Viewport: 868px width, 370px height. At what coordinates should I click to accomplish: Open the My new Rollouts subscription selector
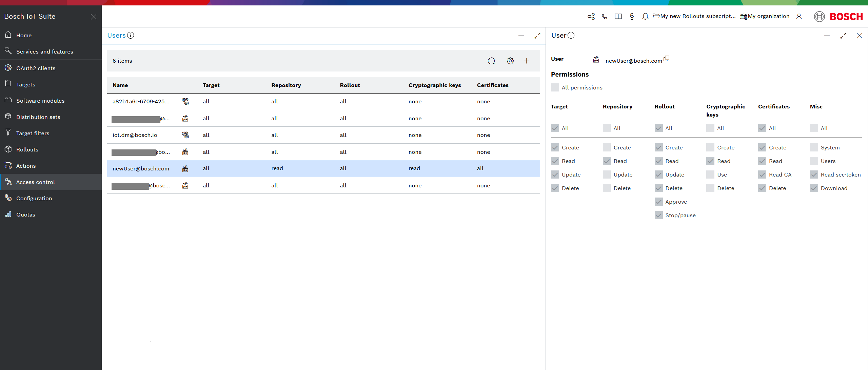(694, 16)
